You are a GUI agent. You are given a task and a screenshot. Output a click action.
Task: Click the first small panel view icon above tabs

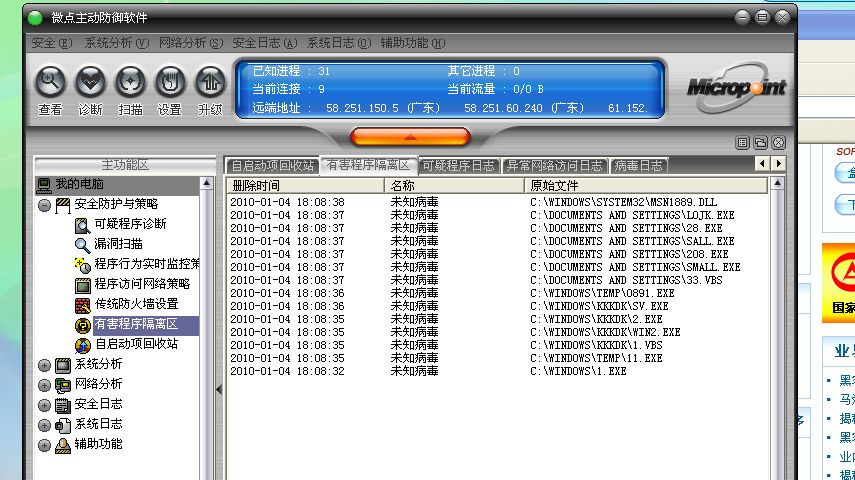pyautogui.click(x=742, y=143)
